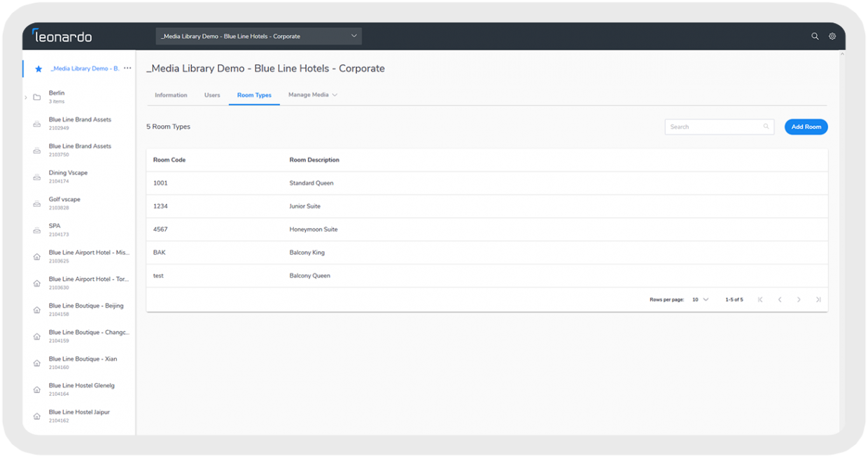The image size is (868, 458).
Task: Open the property selector dropdown in header
Action: 258,36
